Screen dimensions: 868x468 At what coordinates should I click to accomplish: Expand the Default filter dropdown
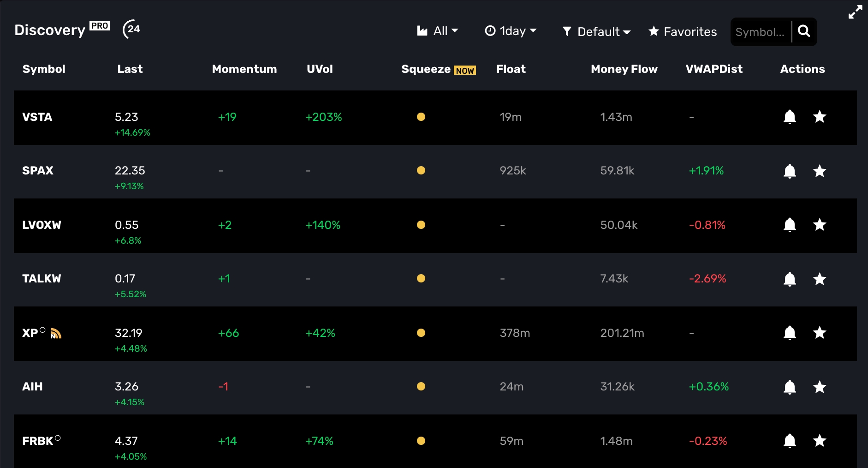pyautogui.click(x=596, y=32)
